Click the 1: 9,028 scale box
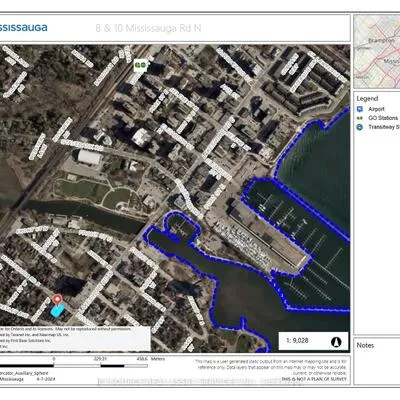The image size is (400, 400). click(x=313, y=341)
